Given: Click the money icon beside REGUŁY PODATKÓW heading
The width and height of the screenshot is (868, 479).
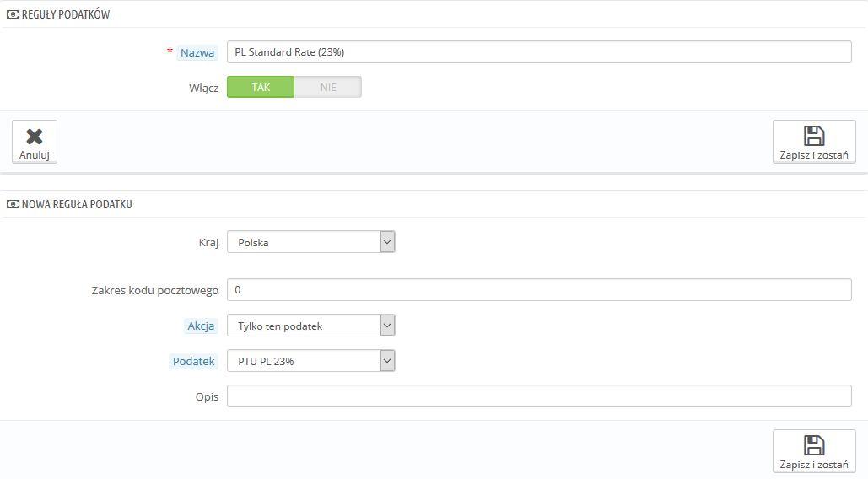Looking at the screenshot, I should tap(12, 15).
